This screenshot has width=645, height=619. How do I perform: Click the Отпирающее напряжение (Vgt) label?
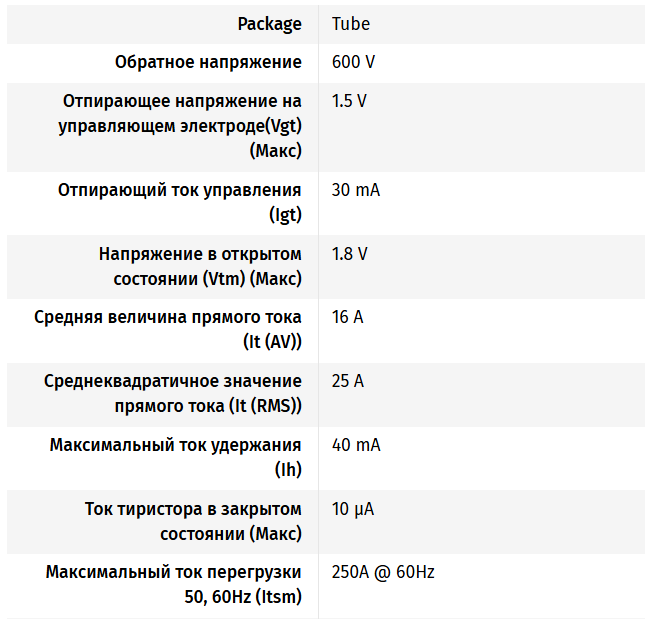pyautogui.click(x=180, y=126)
